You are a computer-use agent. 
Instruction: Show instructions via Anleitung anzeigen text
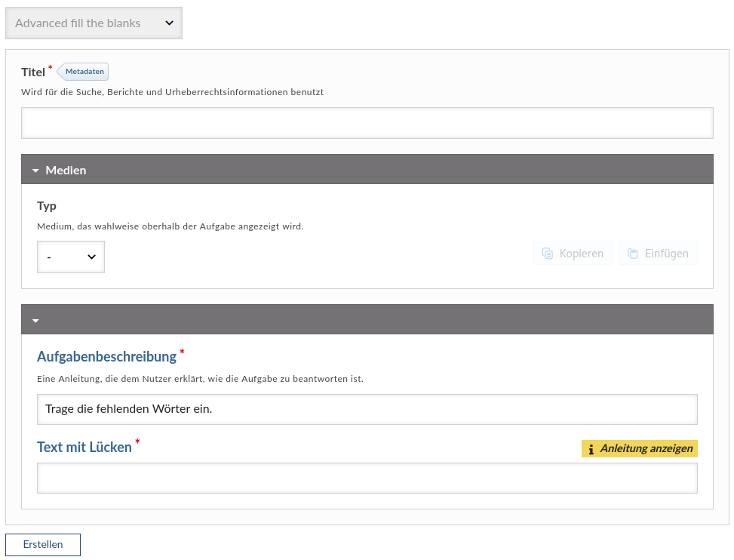tap(646, 449)
